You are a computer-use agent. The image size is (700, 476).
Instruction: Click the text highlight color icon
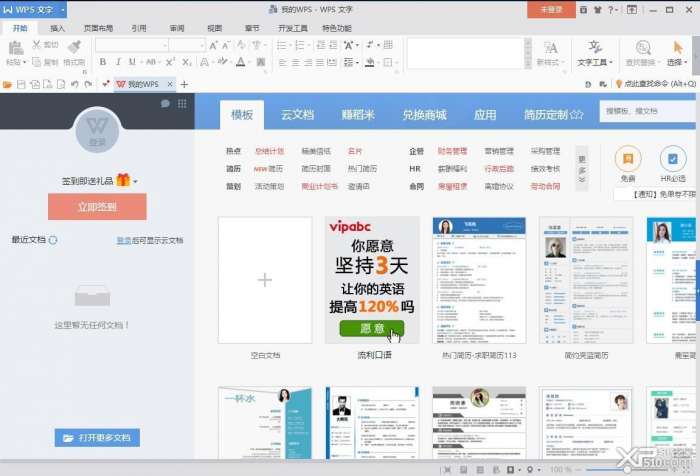pos(222,62)
